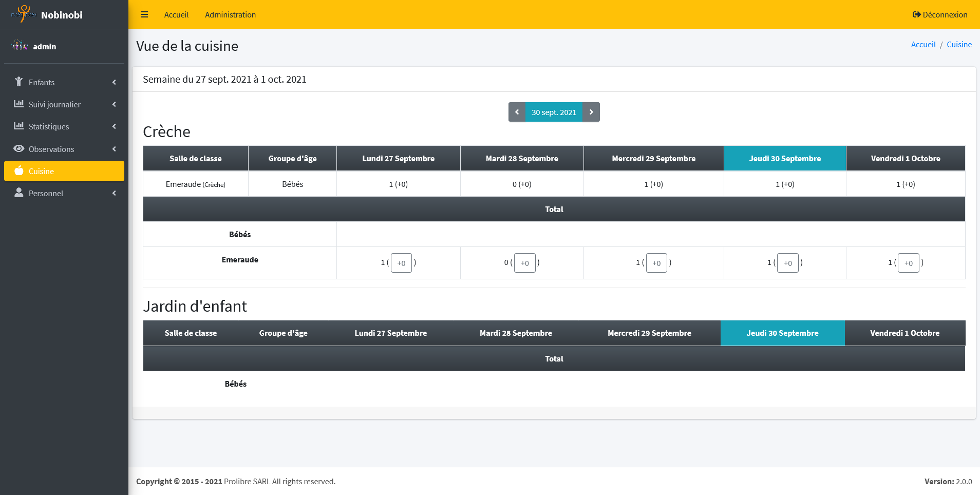Click the Suivi journalier chart icon
980x495 pixels.
(x=19, y=104)
